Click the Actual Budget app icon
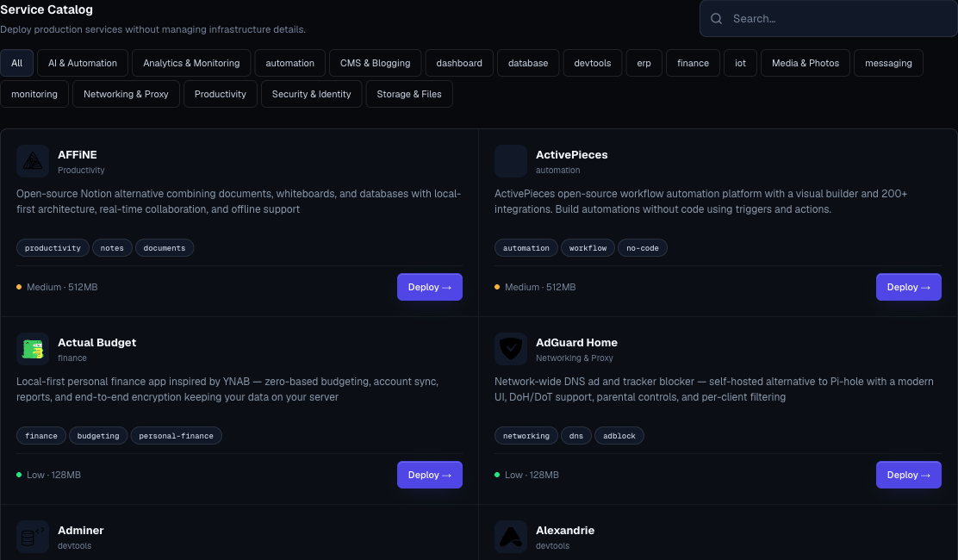The width and height of the screenshot is (958, 560). (33, 349)
